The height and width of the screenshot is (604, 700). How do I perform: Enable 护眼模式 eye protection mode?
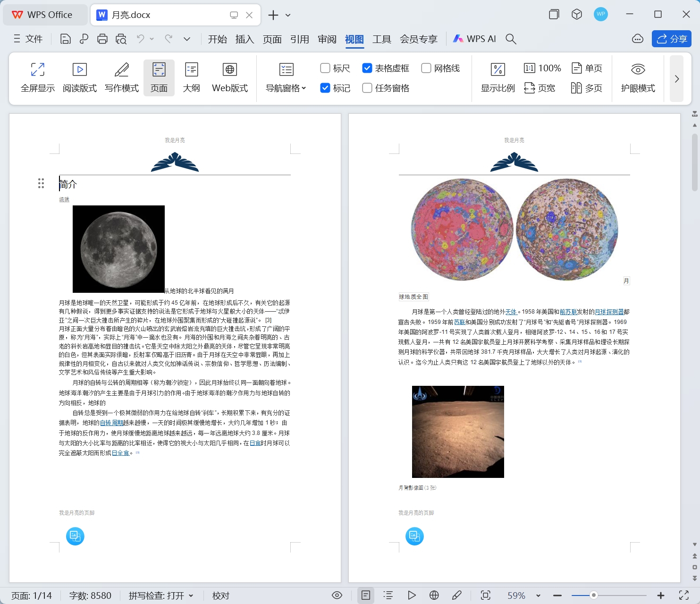[x=638, y=78]
